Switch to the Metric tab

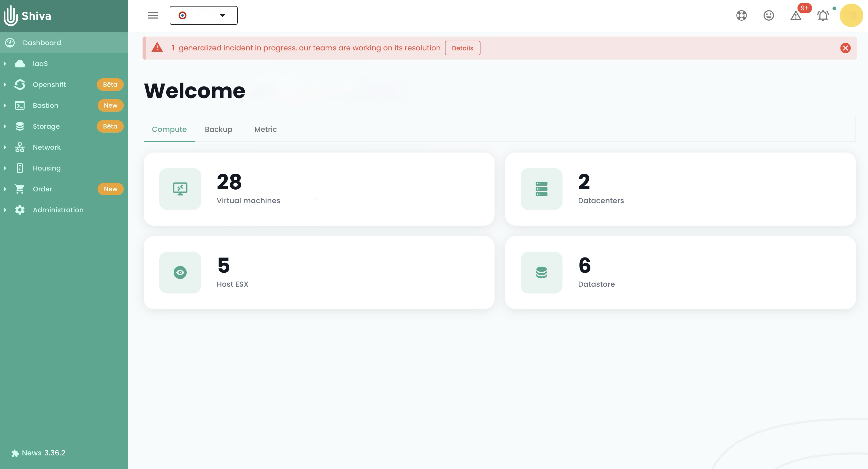coord(266,129)
